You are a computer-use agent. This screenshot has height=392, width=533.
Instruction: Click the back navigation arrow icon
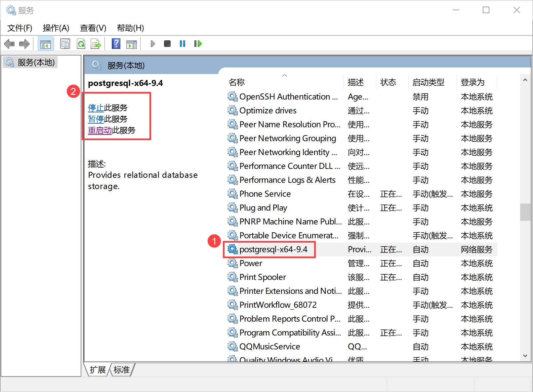[9, 43]
